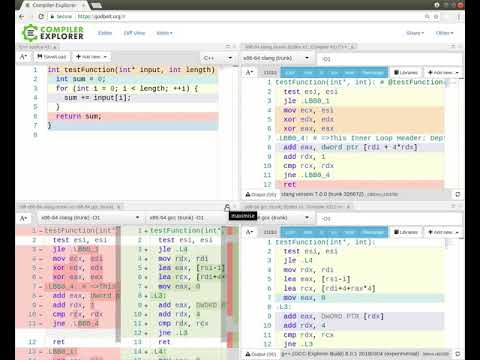Toggle the 11010 binary filter in the clang pane
Viewport: 480px width, 360px height.
(270, 72)
